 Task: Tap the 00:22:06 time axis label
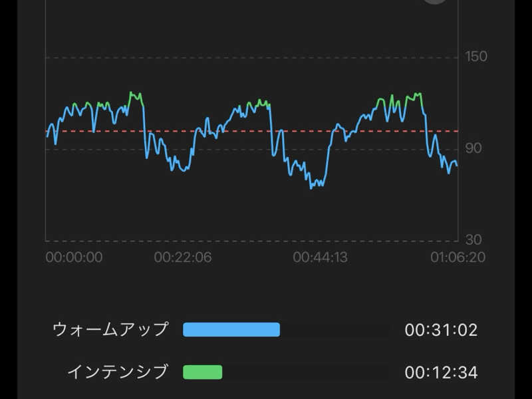(183, 257)
